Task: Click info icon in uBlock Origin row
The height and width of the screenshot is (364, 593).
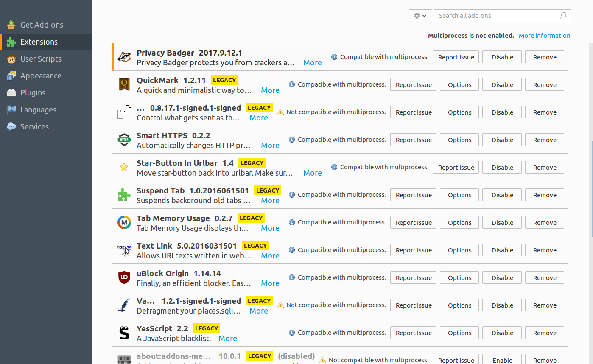Action: tap(292, 277)
